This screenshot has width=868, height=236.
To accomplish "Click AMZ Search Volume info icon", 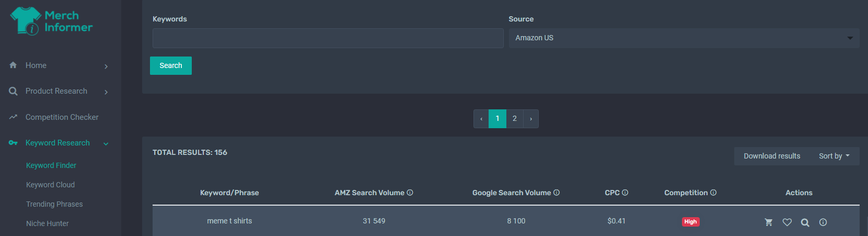I will pos(410,193).
